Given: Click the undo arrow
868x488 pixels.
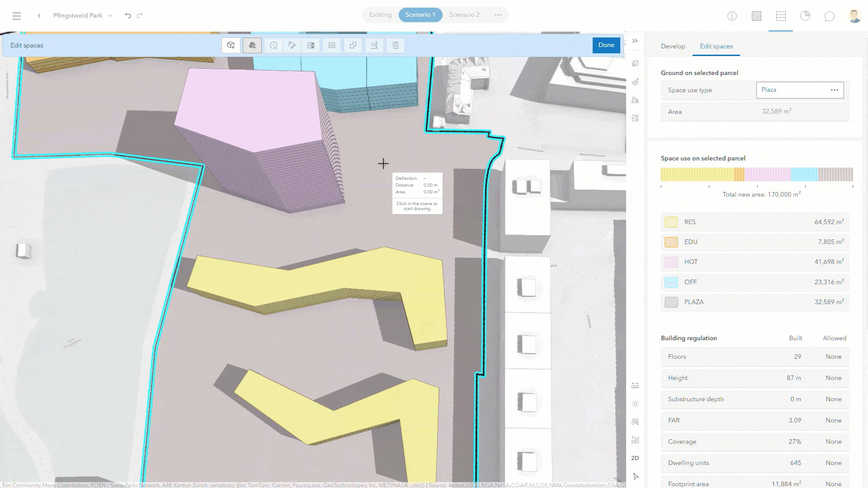Looking at the screenshot, I should 128,15.
